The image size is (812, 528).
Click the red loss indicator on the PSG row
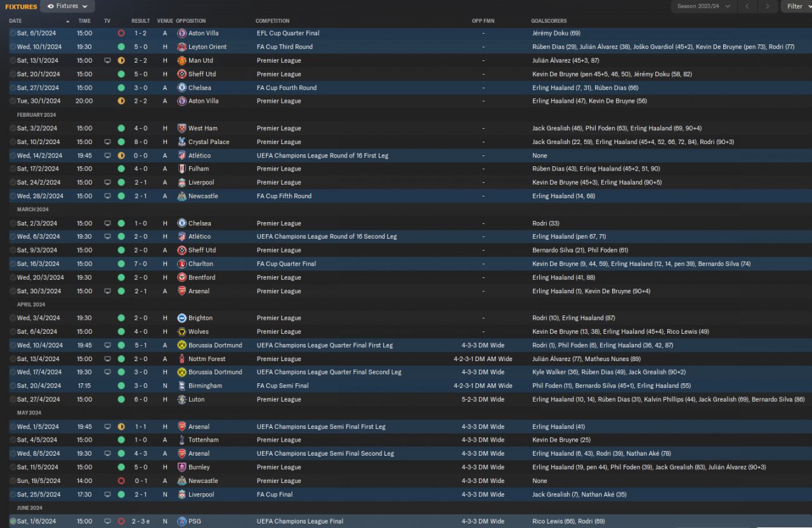tap(121, 522)
